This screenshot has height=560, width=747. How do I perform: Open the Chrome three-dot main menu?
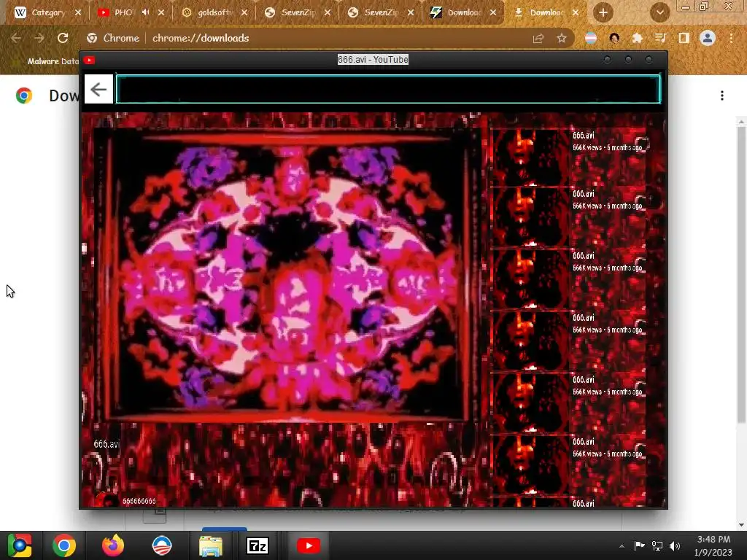731,38
